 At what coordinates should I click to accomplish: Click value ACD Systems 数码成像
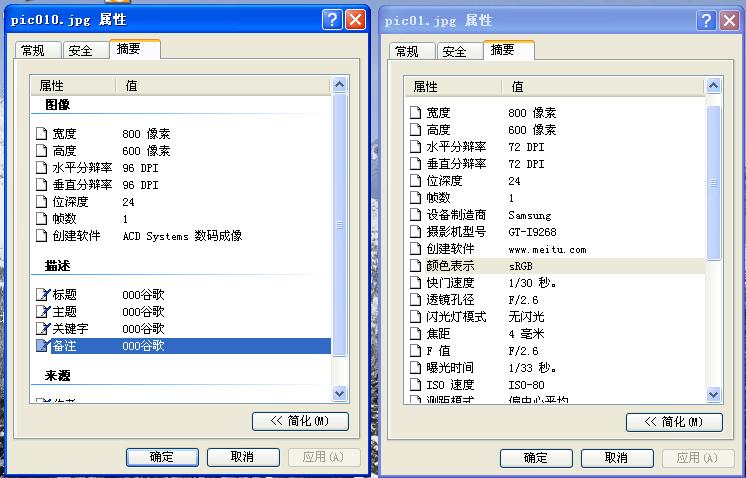(x=182, y=236)
